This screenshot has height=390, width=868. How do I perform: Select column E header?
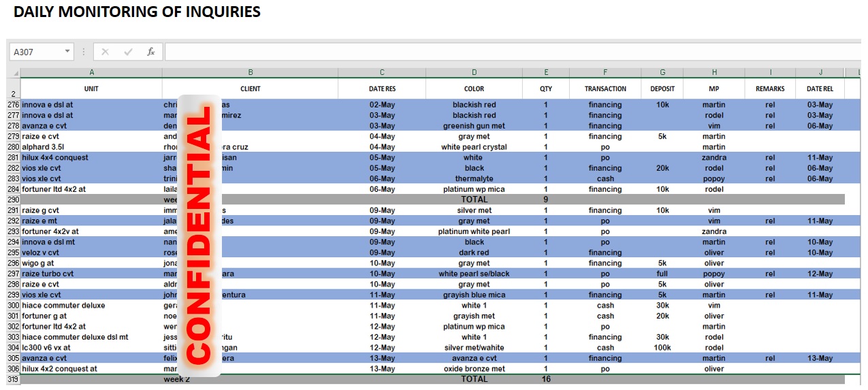pyautogui.click(x=546, y=72)
